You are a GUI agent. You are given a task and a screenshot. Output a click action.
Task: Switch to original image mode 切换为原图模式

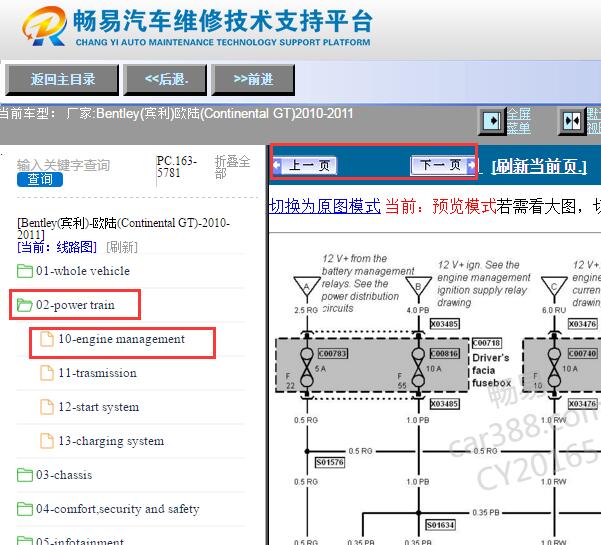[325, 206]
